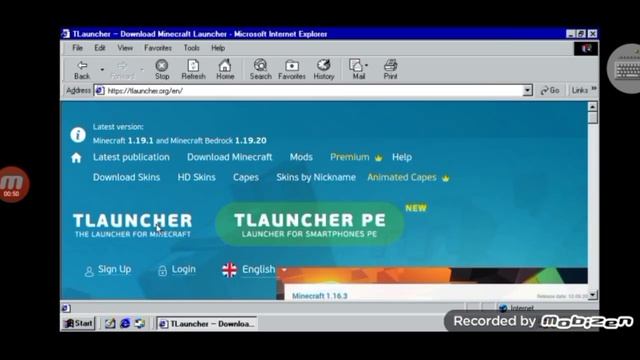Open the Edit menu

pyautogui.click(x=100, y=48)
